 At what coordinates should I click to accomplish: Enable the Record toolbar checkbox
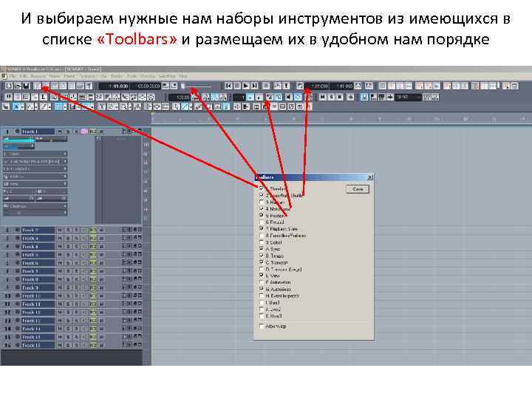coord(262,222)
